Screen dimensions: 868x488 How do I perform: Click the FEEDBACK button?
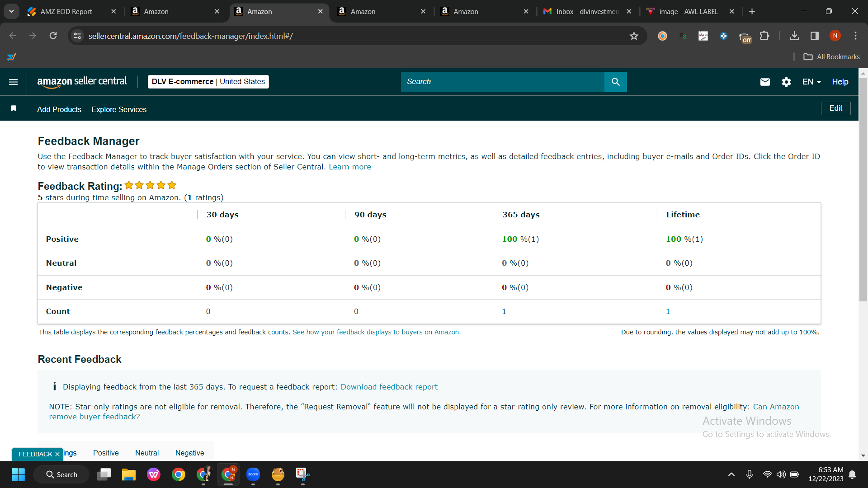35,454
